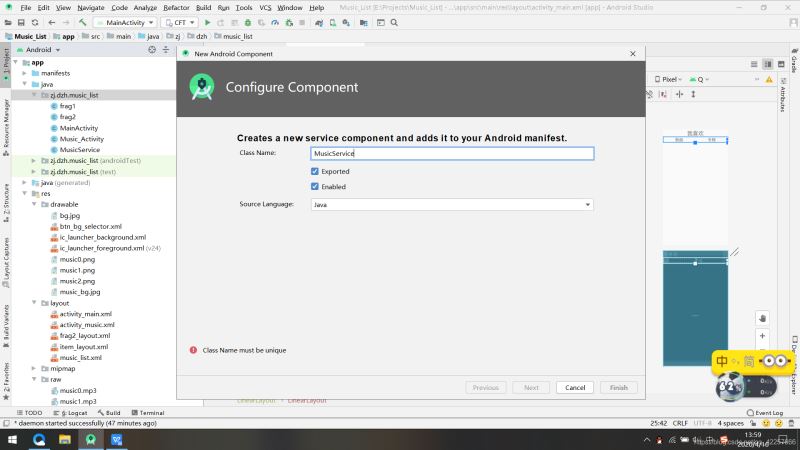Open the MainActivity run configuration dropdown
Viewport: 800px width, 450px height.
click(x=125, y=22)
